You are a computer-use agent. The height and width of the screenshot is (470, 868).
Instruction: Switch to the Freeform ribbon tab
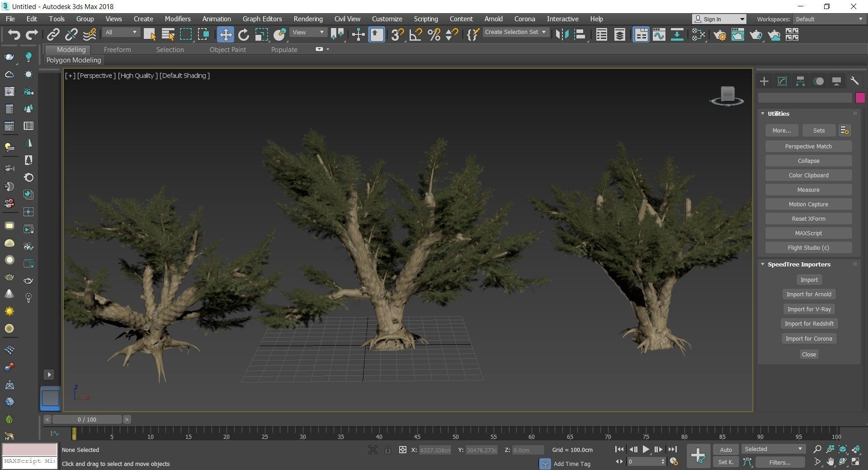click(117, 50)
